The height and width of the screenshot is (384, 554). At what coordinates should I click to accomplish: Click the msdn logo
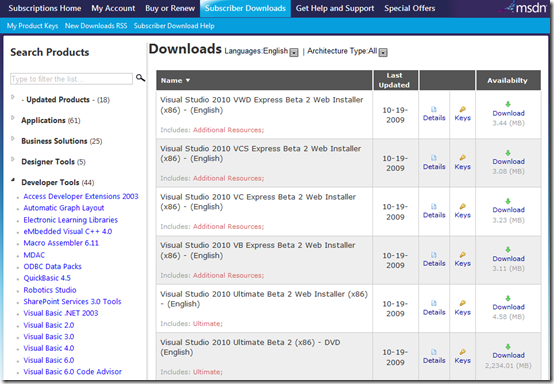tap(524, 7)
